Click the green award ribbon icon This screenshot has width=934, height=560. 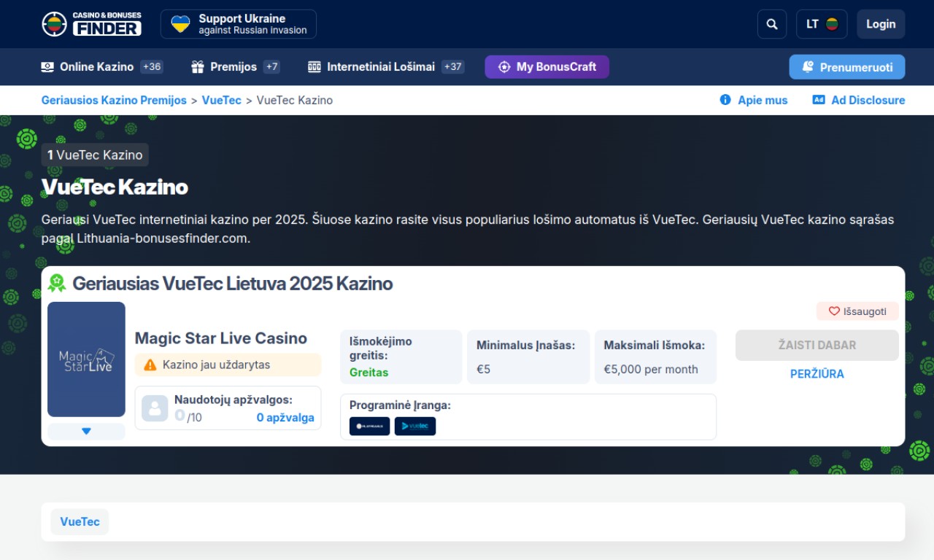pos(57,283)
